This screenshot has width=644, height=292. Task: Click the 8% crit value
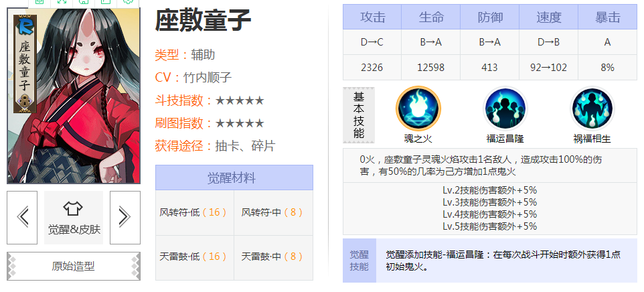[x=607, y=68]
